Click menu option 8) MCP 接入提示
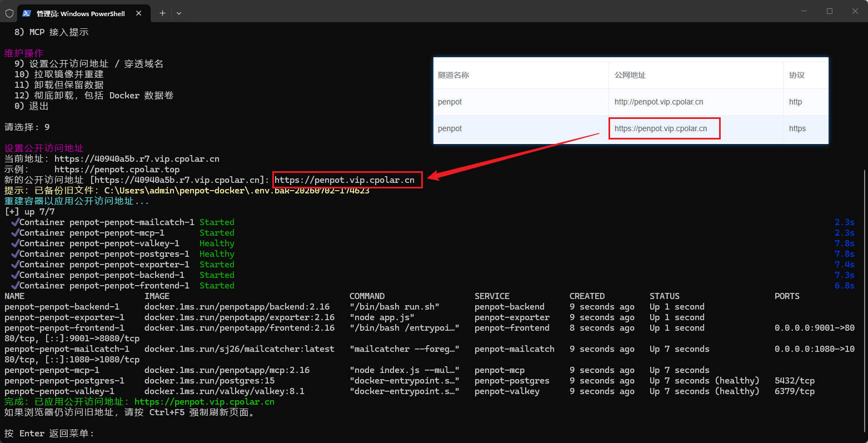Viewport: 868px width, 443px height. click(52, 32)
